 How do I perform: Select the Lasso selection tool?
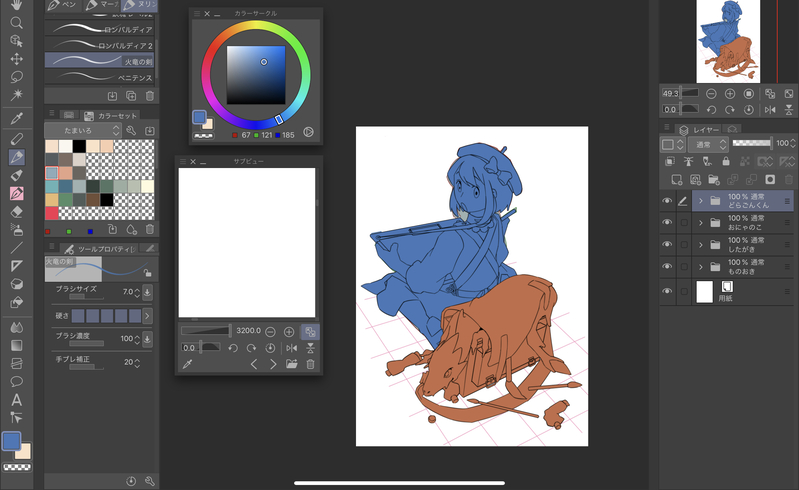point(16,77)
